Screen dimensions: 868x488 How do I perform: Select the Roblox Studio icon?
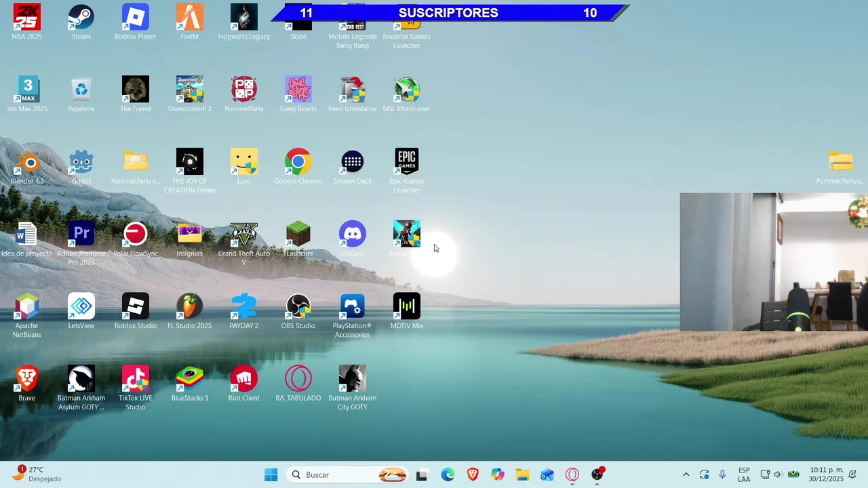coord(136,306)
